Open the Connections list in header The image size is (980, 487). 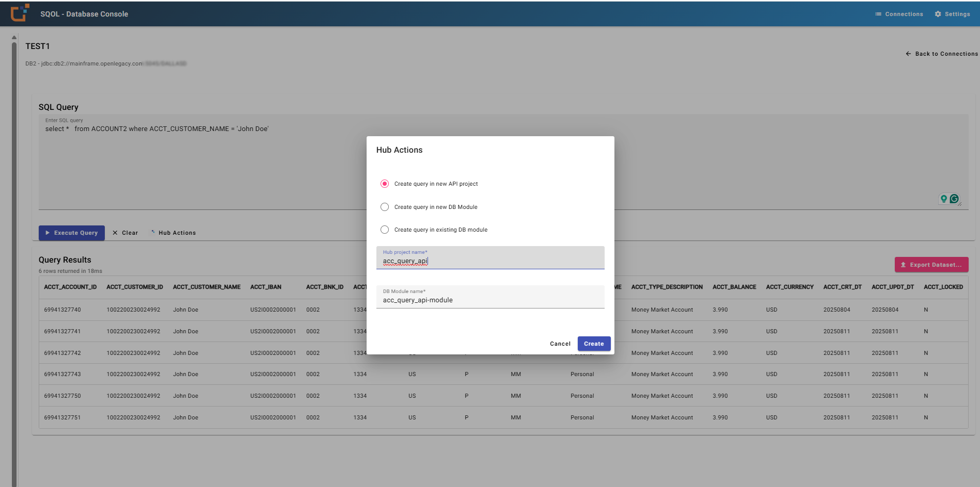(x=899, y=14)
